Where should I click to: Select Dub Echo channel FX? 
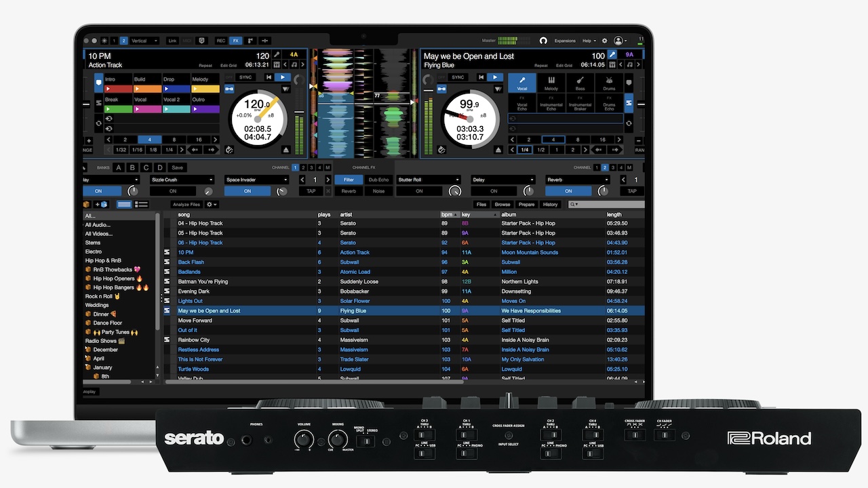378,180
